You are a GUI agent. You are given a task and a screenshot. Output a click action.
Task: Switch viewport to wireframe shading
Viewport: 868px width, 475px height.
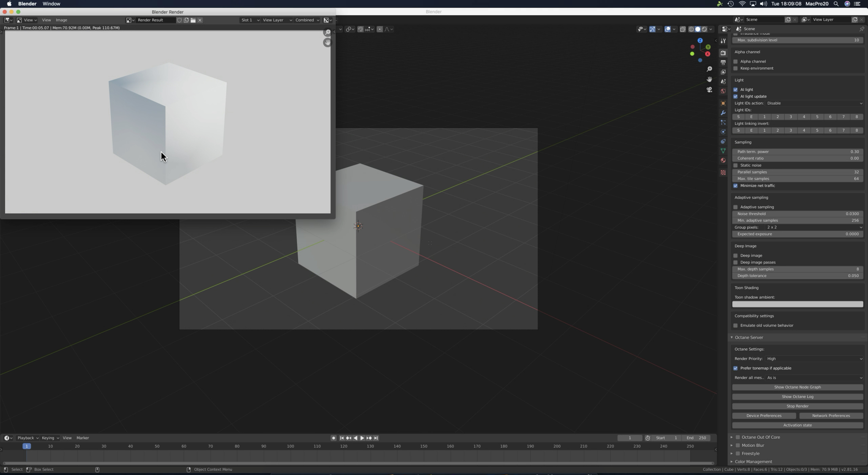pyautogui.click(x=691, y=29)
